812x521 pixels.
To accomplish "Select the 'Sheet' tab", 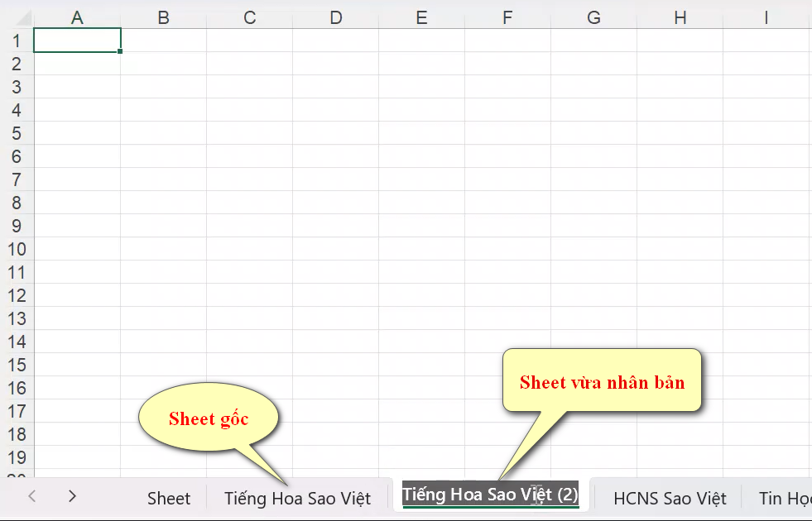I will click(168, 497).
